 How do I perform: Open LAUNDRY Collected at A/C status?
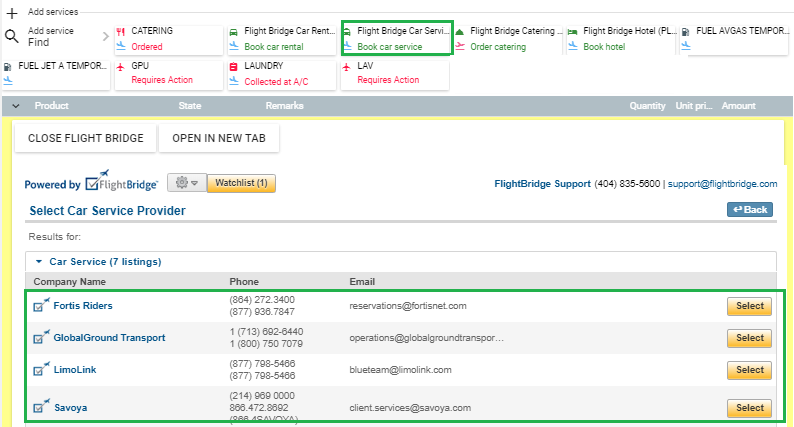(276, 82)
